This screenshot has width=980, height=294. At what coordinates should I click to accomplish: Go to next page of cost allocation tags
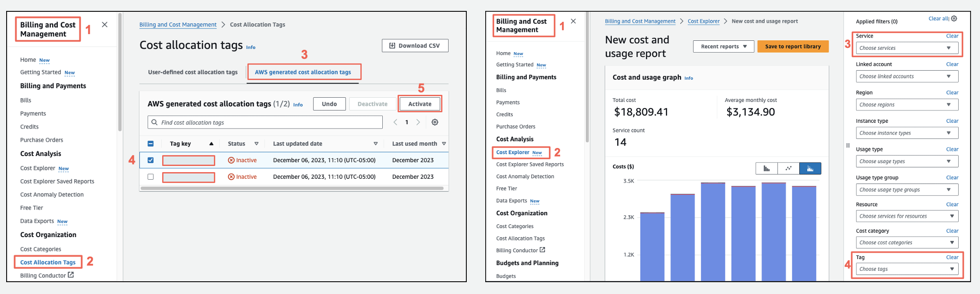tap(418, 122)
